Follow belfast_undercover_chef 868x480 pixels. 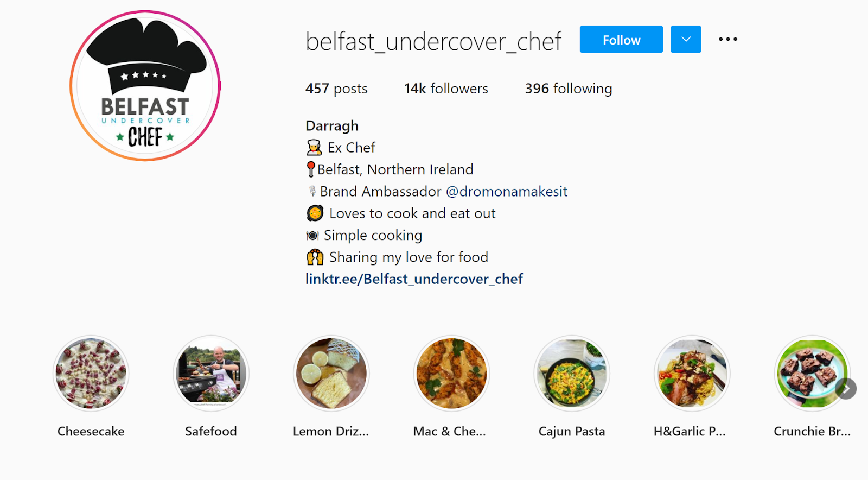(621, 39)
